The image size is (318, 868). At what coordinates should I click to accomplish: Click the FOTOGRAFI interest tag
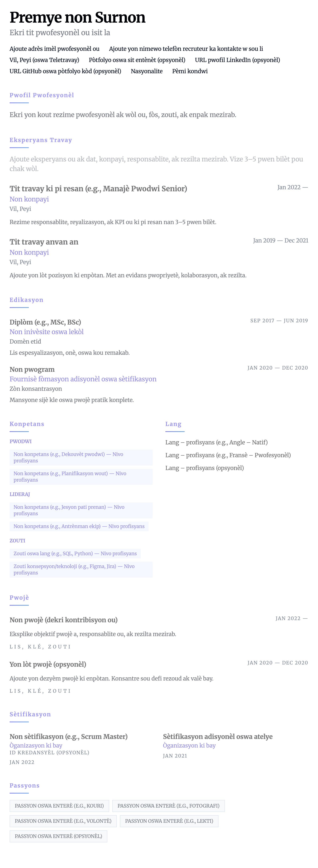(x=168, y=806)
